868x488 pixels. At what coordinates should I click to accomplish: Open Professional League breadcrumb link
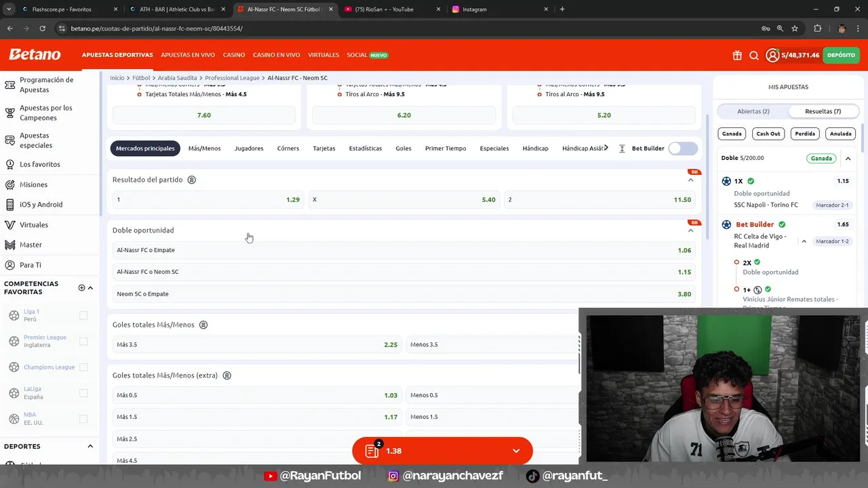pos(232,78)
